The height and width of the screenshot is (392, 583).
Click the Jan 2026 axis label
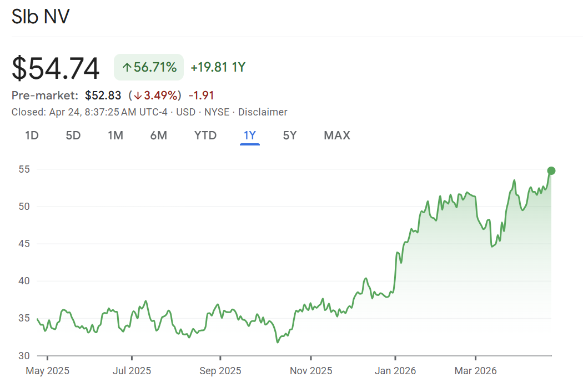point(395,370)
